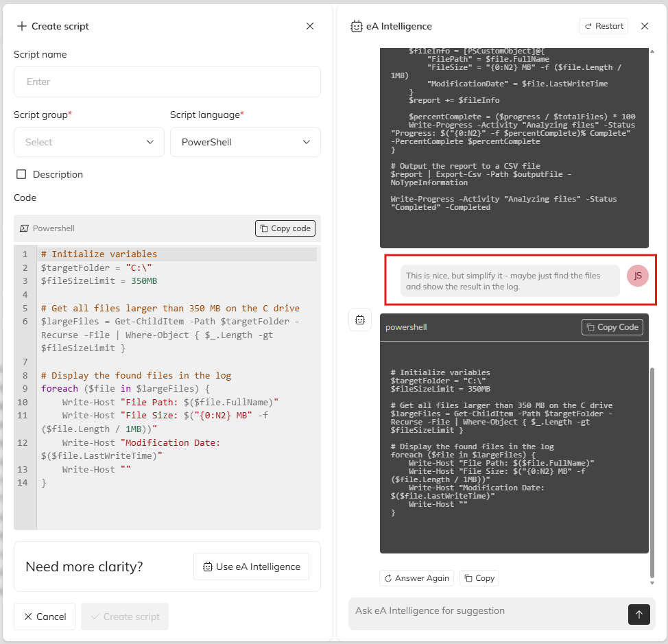Click the plus icon beside Create script
Image resolution: width=668 pixels, height=644 pixels.
22,26
